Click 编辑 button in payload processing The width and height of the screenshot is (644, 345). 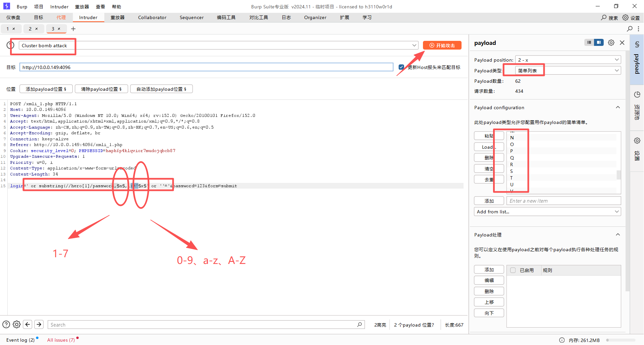tap(489, 280)
